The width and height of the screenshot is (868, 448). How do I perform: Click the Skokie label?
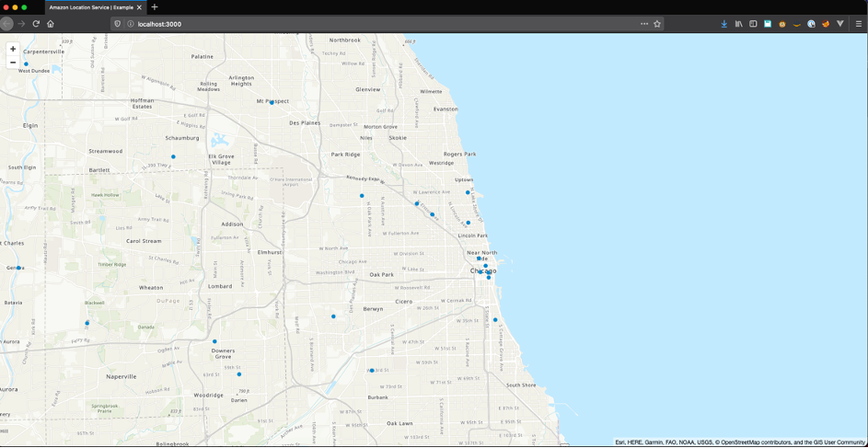[398, 138]
